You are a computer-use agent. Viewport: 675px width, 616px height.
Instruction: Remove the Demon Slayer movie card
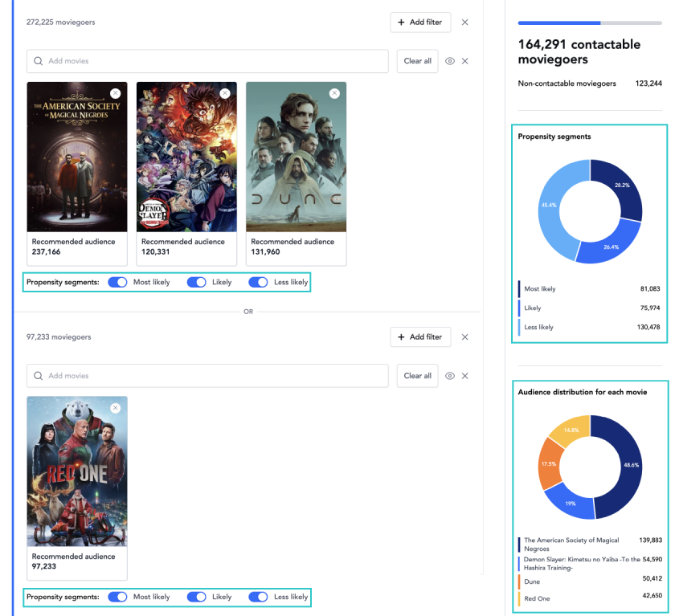(x=225, y=94)
